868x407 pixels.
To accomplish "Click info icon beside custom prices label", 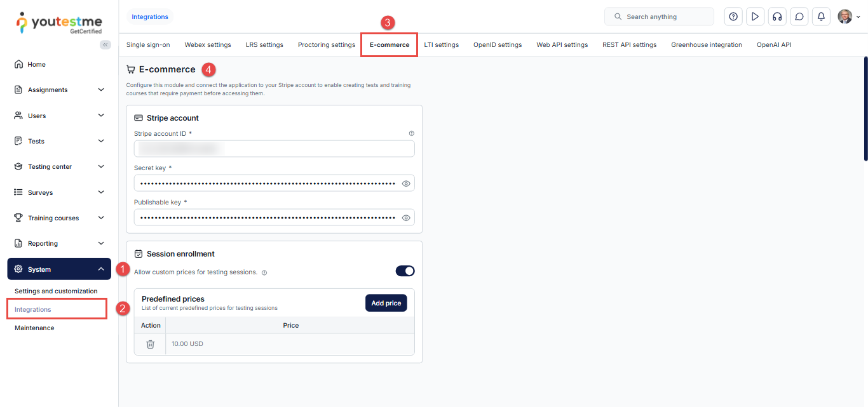I will pyautogui.click(x=264, y=272).
